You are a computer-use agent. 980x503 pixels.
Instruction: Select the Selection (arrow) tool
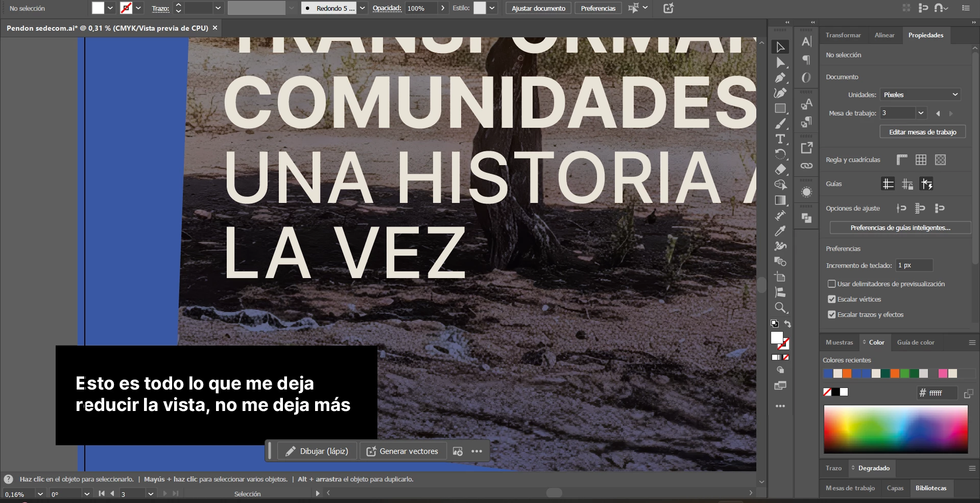pyautogui.click(x=780, y=47)
